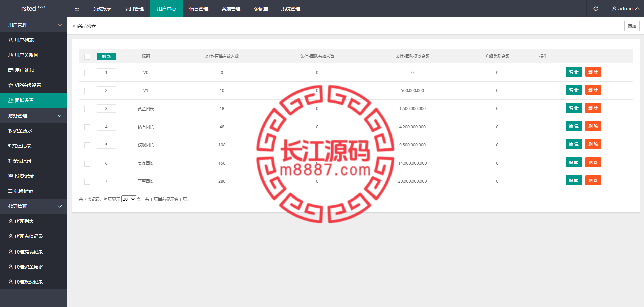Screen dimensions: 644x307
Task: Check the checkbox for 钻石团长 row
Action: [87, 127]
